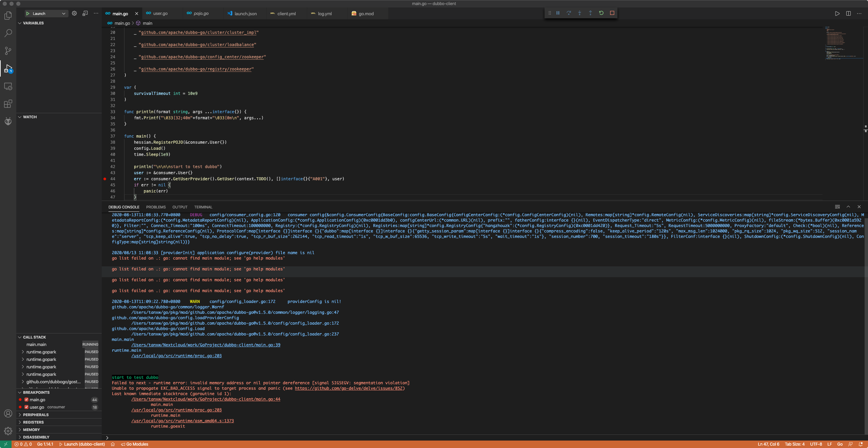This screenshot has height=448, width=868.
Task: Open Remote Explorer in the activity bar
Action: pyautogui.click(x=8, y=87)
